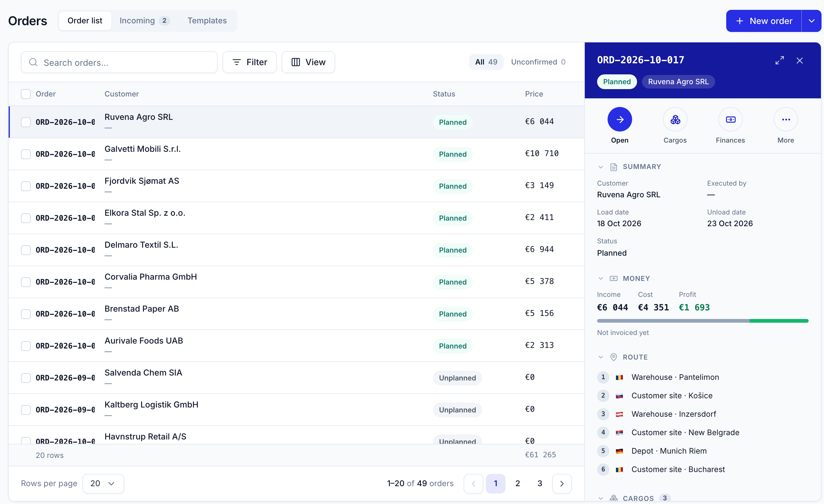Switch to the Incoming tab
This screenshot has height=504, width=824.
(145, 21)
